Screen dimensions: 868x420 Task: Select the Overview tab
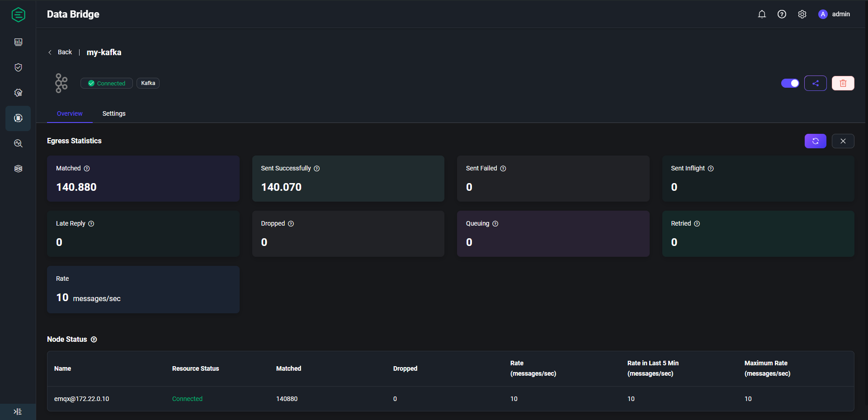[x=70, y=113]
